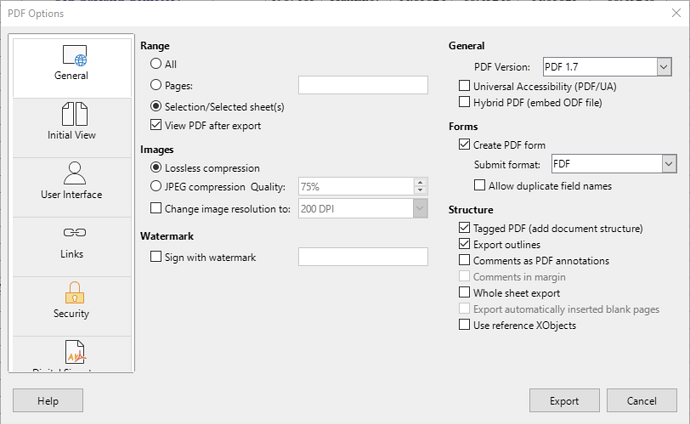Enable Use reference XObjects checkbox

pyautogui.click(x=464, y=325)
